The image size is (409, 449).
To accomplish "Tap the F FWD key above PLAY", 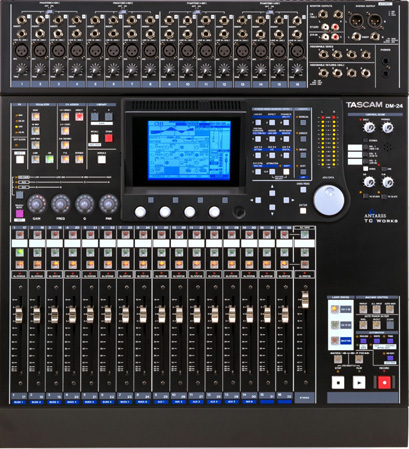I will coord(359,359).
